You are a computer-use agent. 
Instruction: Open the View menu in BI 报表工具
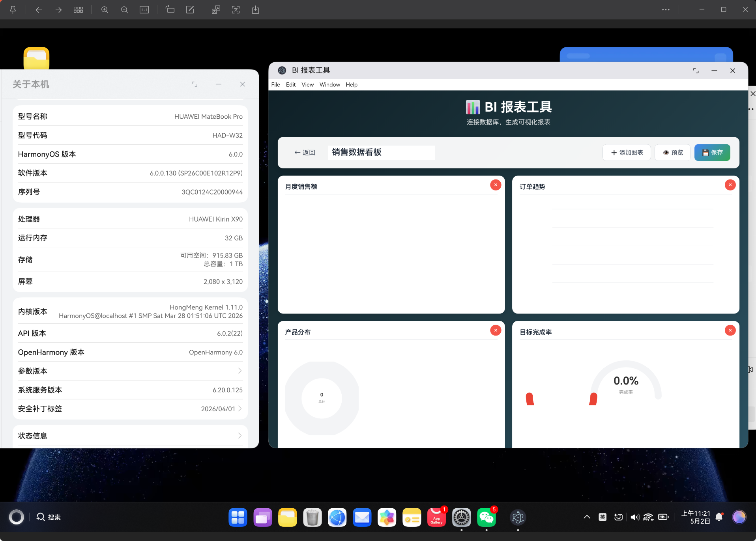307,85
